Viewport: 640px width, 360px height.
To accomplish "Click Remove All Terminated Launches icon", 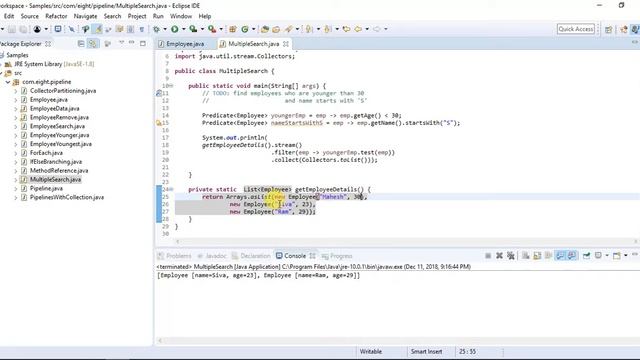I will click(x=511, y=256).
